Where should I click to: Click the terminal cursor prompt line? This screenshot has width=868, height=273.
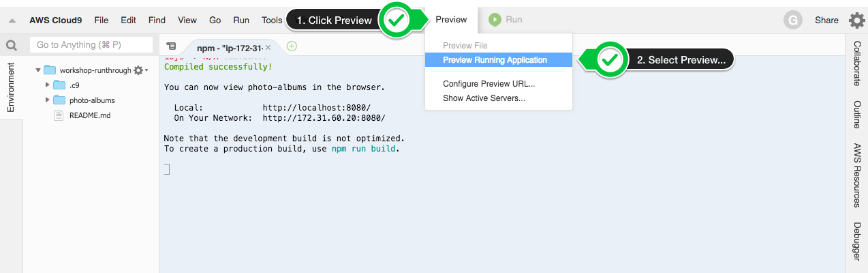(x=167, y=169)
